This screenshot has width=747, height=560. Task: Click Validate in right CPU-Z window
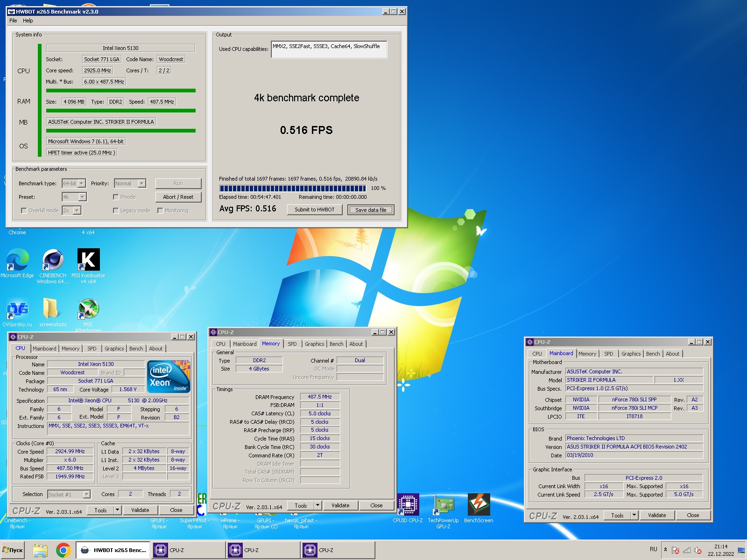pos(657,515)
